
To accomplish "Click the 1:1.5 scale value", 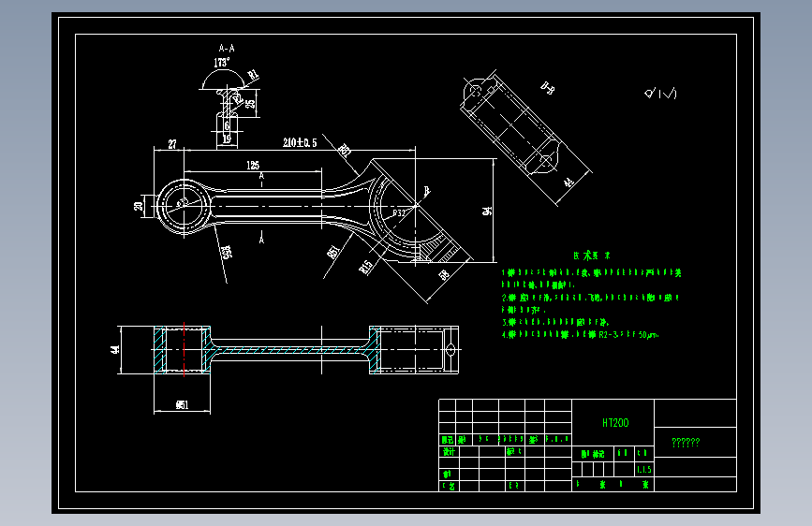I will tap(644, 470).
